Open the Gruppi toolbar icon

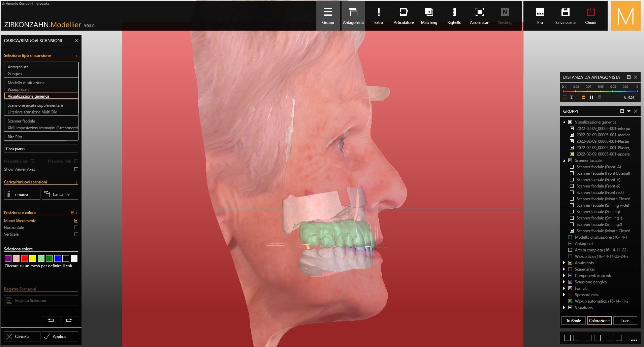click(328, 15)
